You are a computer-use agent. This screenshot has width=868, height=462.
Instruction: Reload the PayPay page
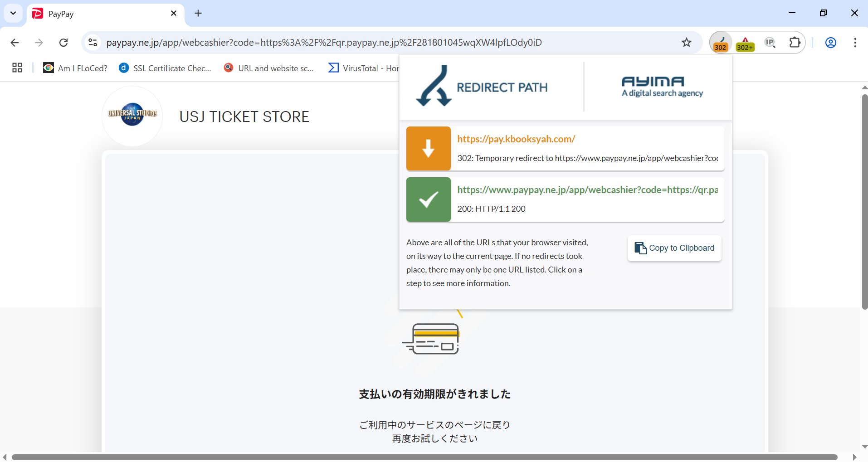coord(63,43)
